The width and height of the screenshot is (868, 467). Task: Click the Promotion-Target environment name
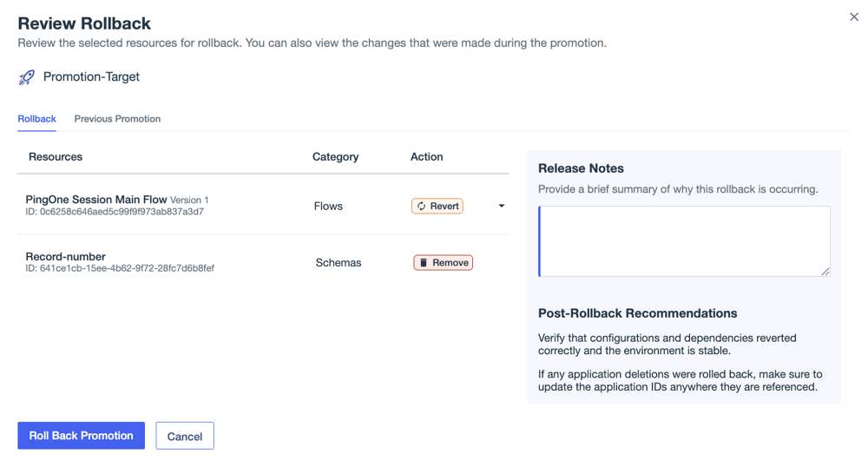91,77
